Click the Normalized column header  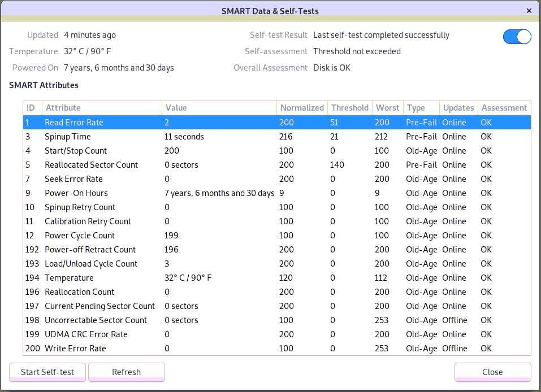[302, 108]
